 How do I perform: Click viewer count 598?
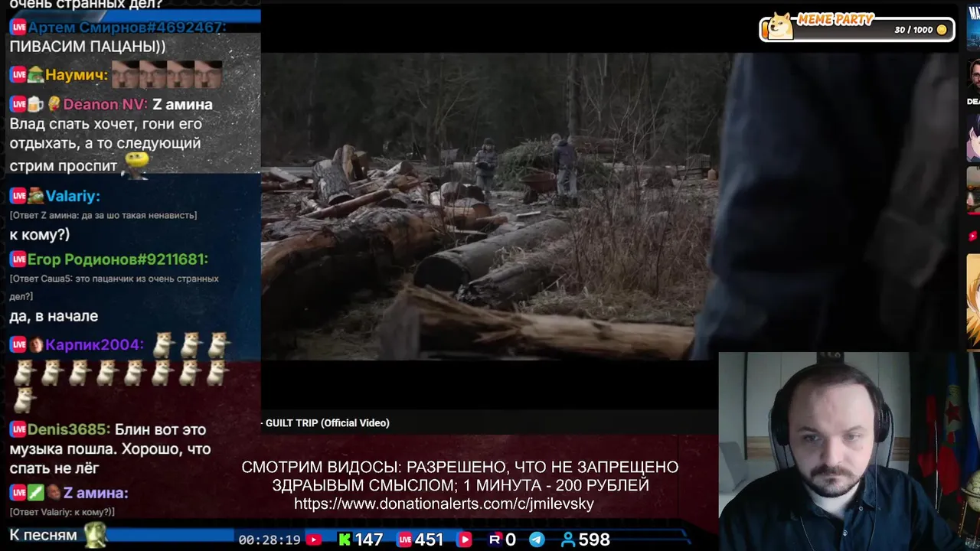click(x=594, y=540)
